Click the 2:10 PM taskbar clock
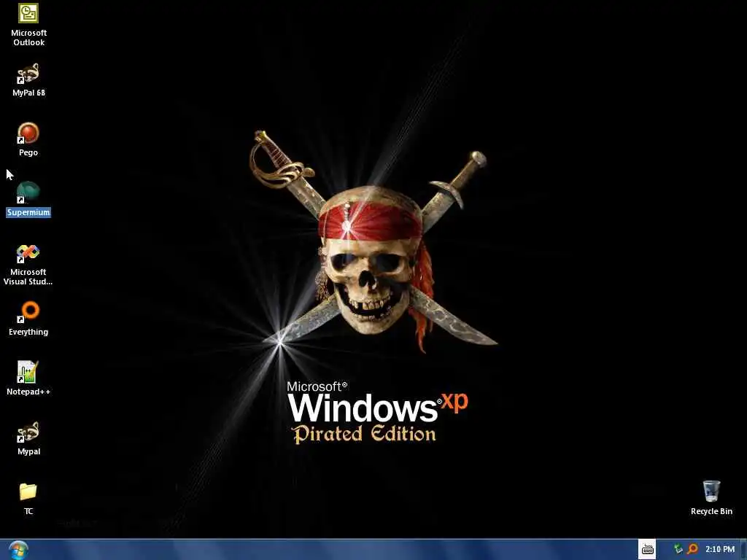This screenshot has width=747, height=560. pos(720,550)
